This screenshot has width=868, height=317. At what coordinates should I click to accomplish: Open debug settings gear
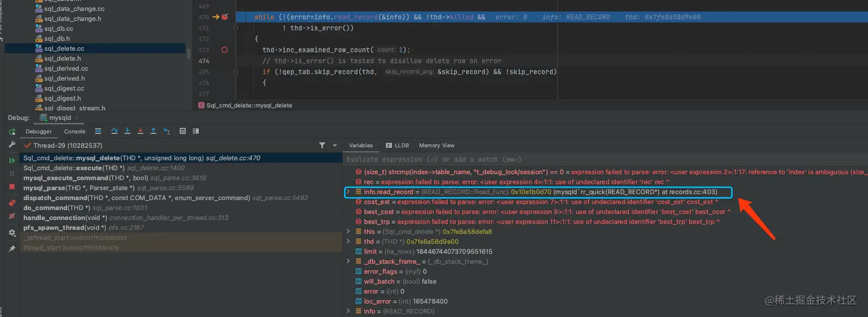click(x=12, y=233)
